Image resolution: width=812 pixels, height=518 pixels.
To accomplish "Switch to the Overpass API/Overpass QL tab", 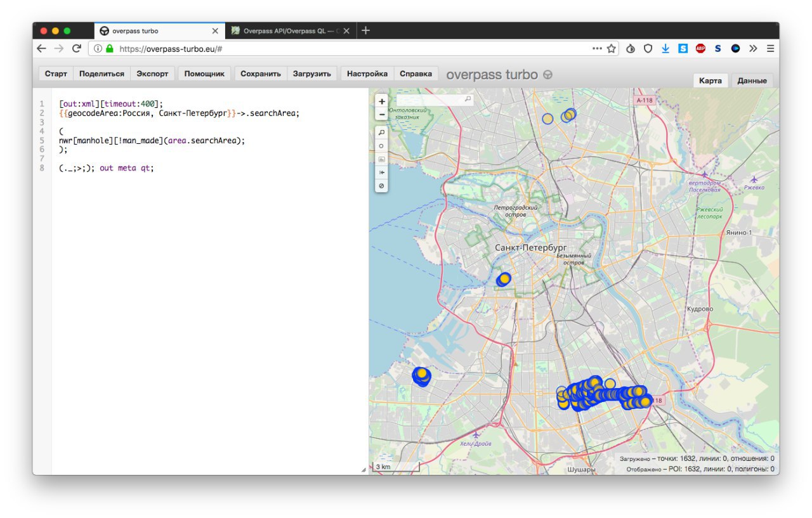I will (291, 30).
